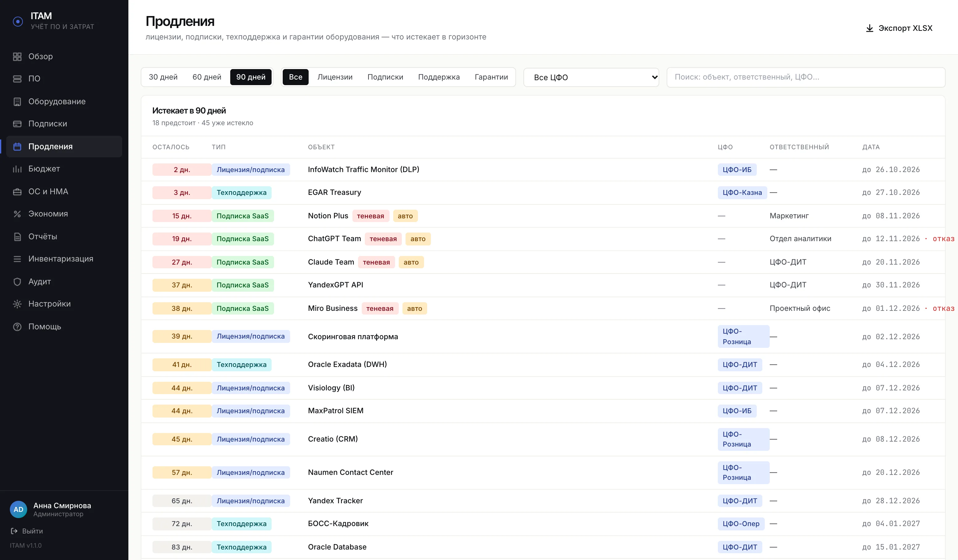Click the Оборудование sidebar icon
The height and width of the screenshot is (560, 958).
17,101
